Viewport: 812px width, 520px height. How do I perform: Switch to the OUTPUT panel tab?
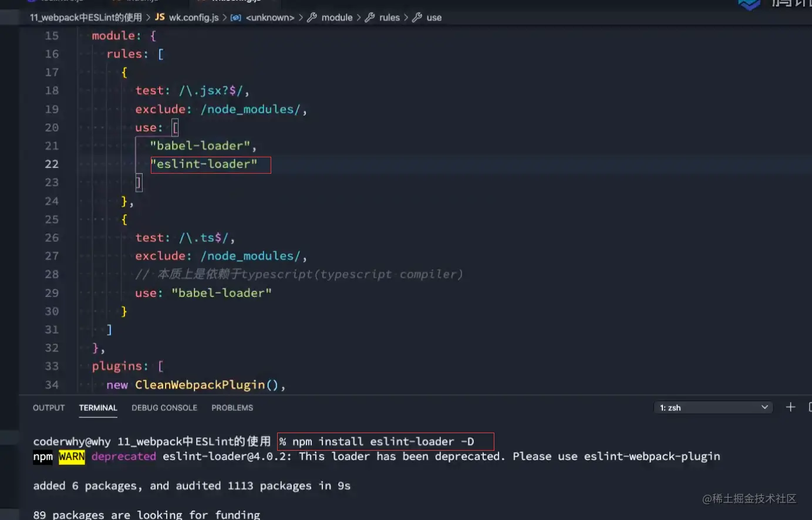49,407
